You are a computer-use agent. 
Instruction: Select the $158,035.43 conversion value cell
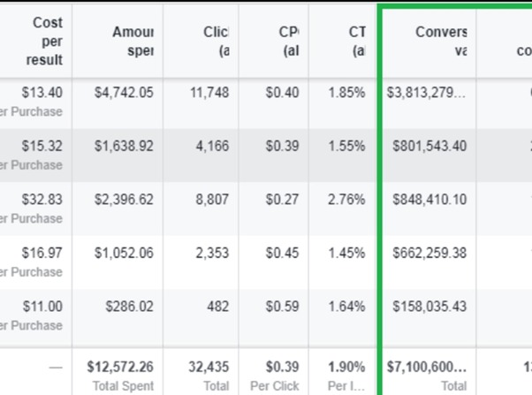point(429,307)
